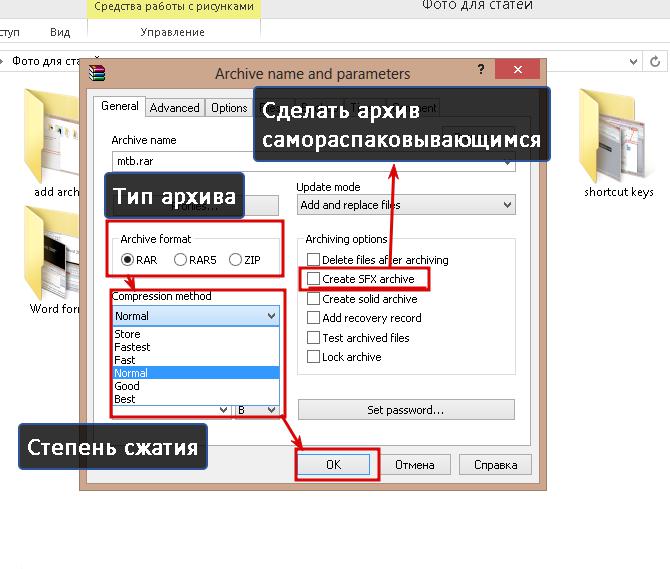Choose Fast compression method
Image resolution: width=670 pixels, height=569 pixels.
196,360
